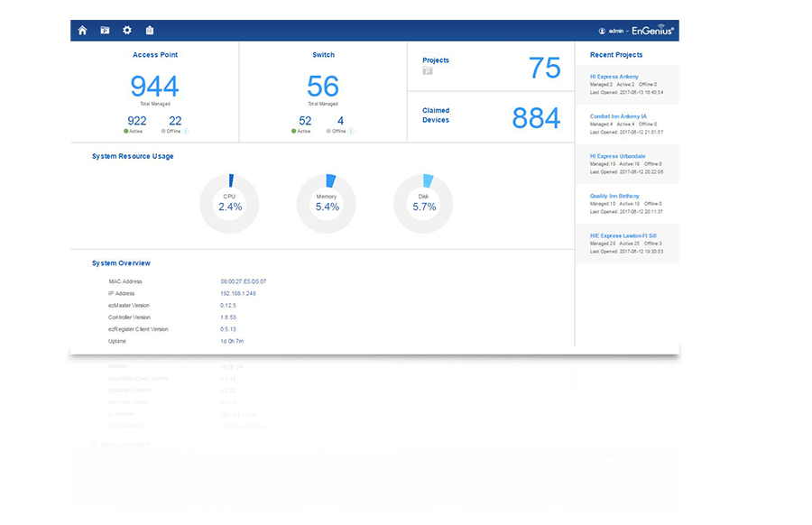Select the ezMaster Version value 0.12.5
The height and width of the screenshot is (525, 812).
pyautogui.click(x=228, y=306)
